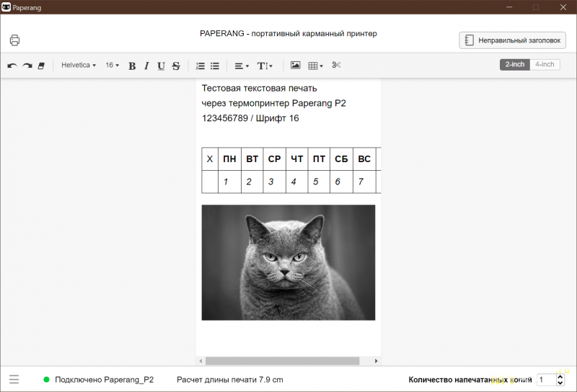The height and width of the screenshot is (392, 577).
Task: Click the Paperang app logo in title bar
Action: [6, 7]
